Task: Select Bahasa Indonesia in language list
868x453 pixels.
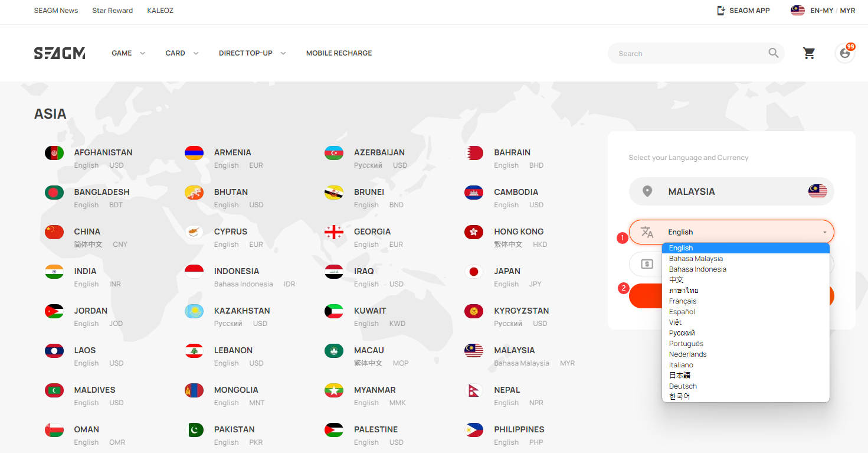Action: pyautogui.click(x=746, y=269)
